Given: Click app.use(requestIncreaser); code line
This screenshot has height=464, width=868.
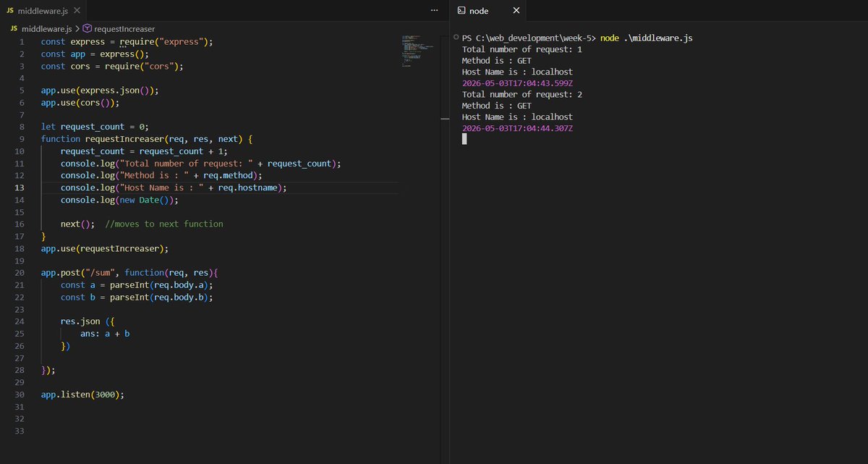Looking at the screenshot, I should [104, 248].
